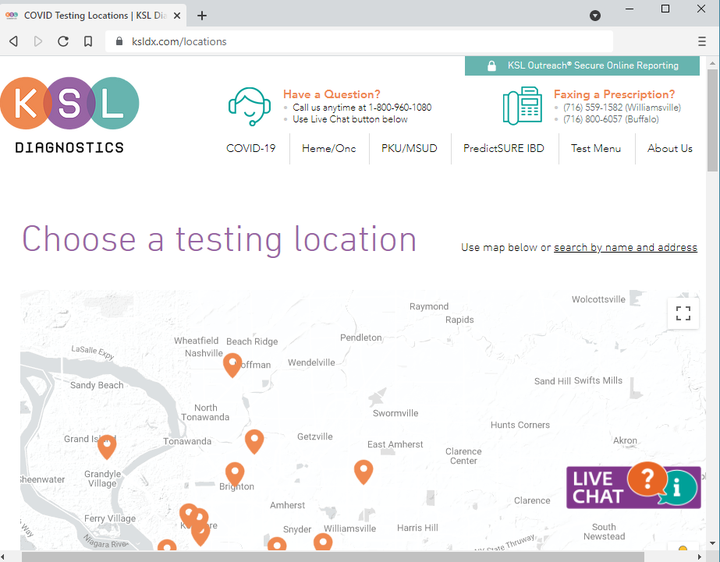
Task: Maximize the browser window
Action: pyautogui.click(x=665, y=9)
